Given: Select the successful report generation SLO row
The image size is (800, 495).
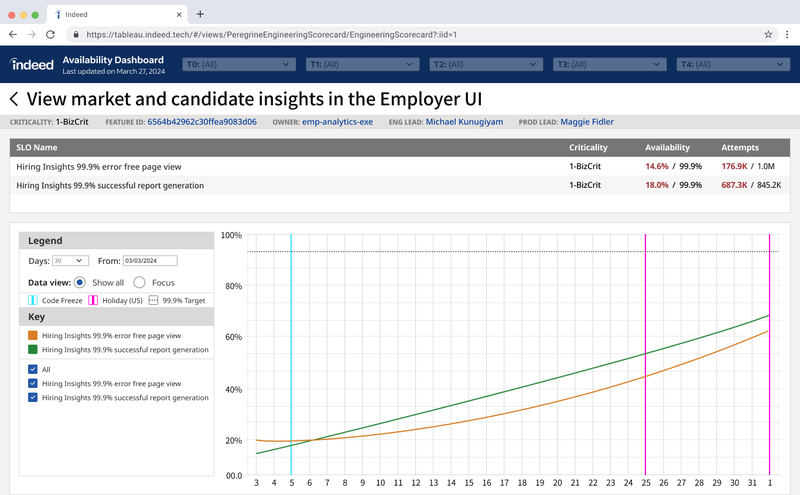Looking at the screenshot, I should (400, 185).
